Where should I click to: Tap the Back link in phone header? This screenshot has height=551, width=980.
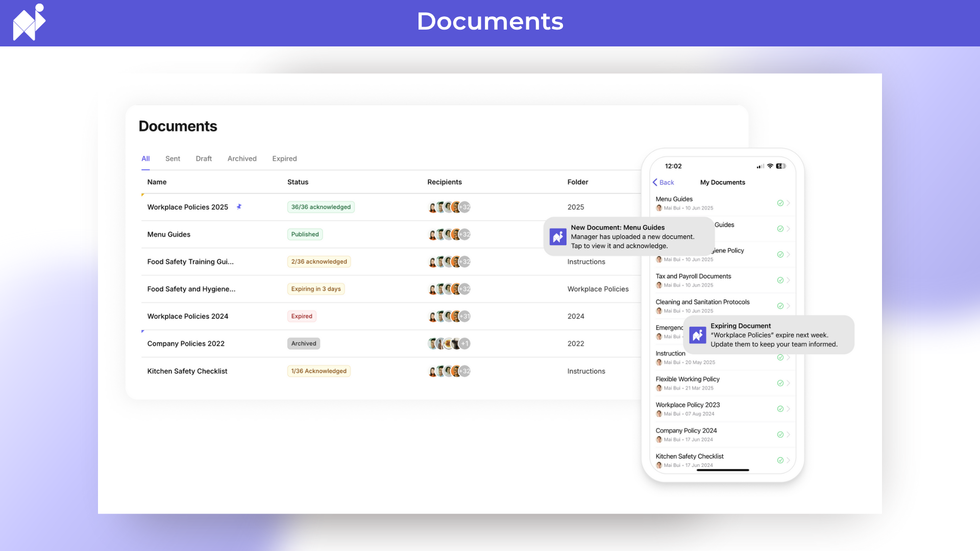coord(664,183)
